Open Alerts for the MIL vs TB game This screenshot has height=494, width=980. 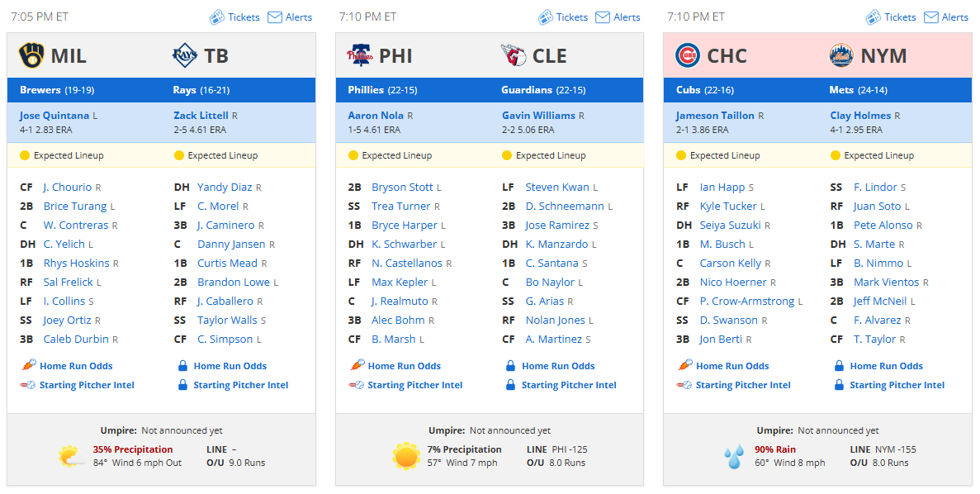(299, 17)
